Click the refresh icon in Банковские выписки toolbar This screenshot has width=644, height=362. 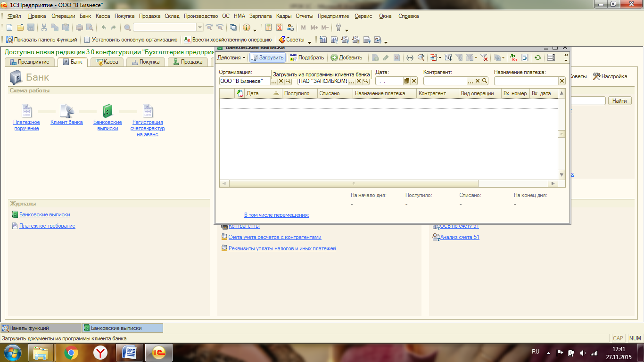537,58
